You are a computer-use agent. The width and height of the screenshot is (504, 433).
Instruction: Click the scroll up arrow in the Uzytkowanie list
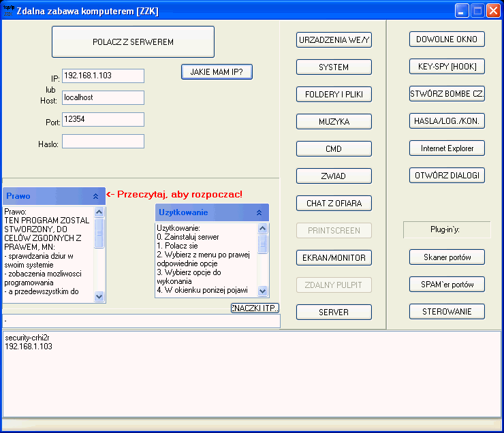pos(263,228)
